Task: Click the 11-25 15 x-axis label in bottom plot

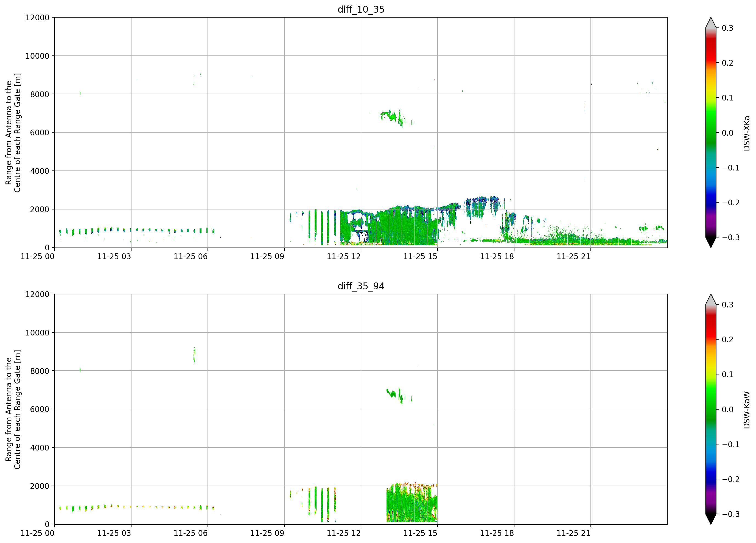Action: coord(420,533)
